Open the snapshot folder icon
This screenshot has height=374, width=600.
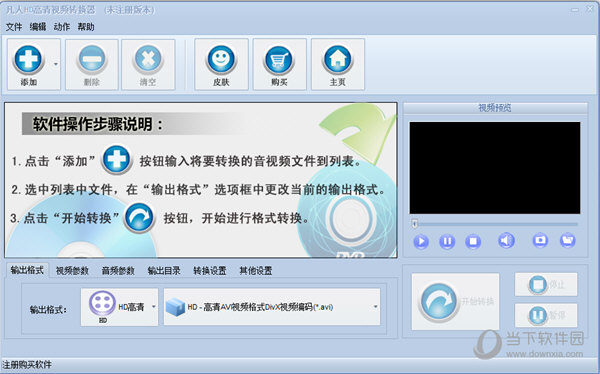click(567, 240)
